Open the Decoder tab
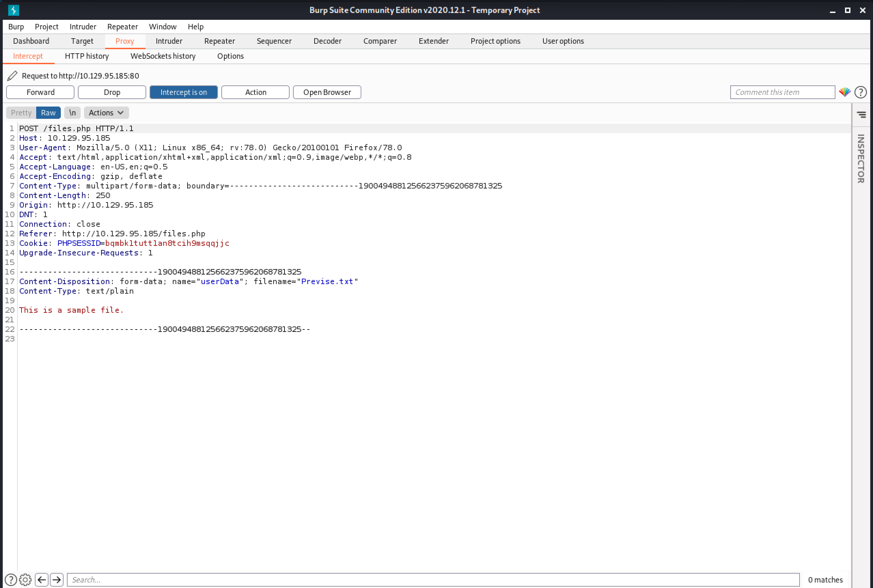Viewport: 873px width, 588px height. (327, 41)
